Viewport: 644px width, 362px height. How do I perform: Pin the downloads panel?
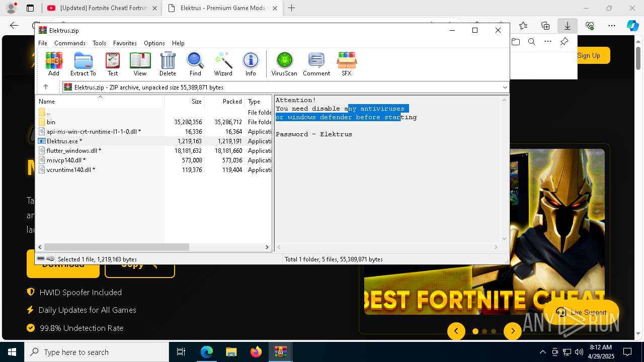click(x=564, y=42)
